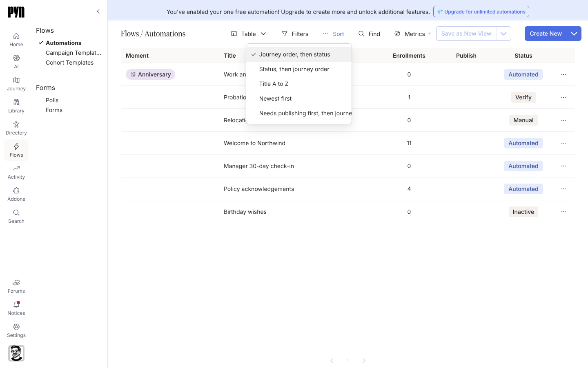This screenshot has width=588, height=368.
Task: Open the Table view dropdown
Action: pyautogui.click(x=249, y=34)
